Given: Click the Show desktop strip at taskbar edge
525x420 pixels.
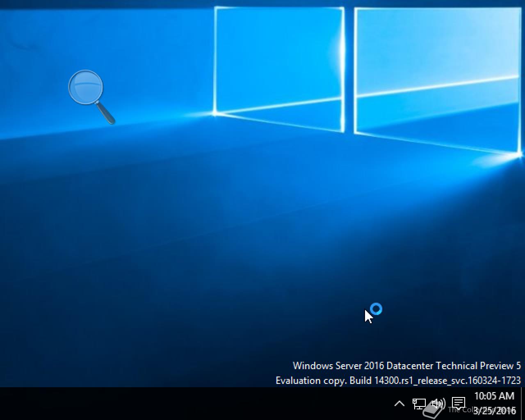Looking at the screenshot, I should pos(523,404).
